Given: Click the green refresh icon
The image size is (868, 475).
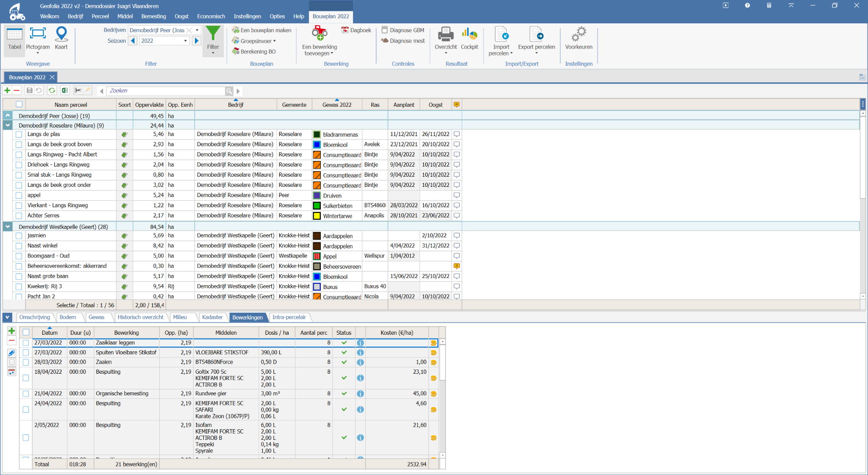Looking at the screenshot, I should point(52,90).
